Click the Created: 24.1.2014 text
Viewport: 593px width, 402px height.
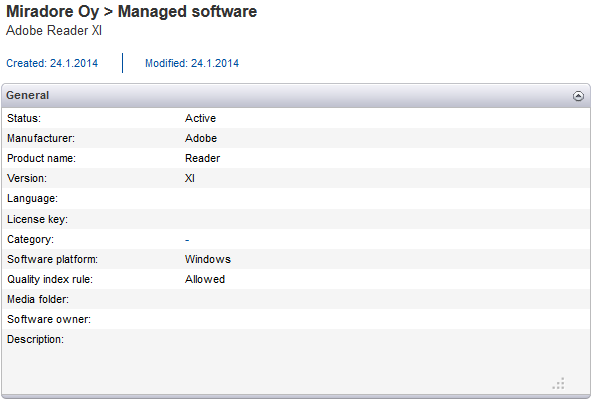click(x=52, y=63)
